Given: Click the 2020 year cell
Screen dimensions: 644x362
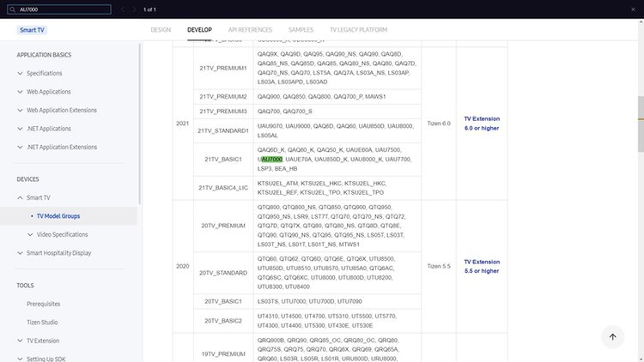Looking at the screenshot, I should pyautogui.click(x=183, y=267).
